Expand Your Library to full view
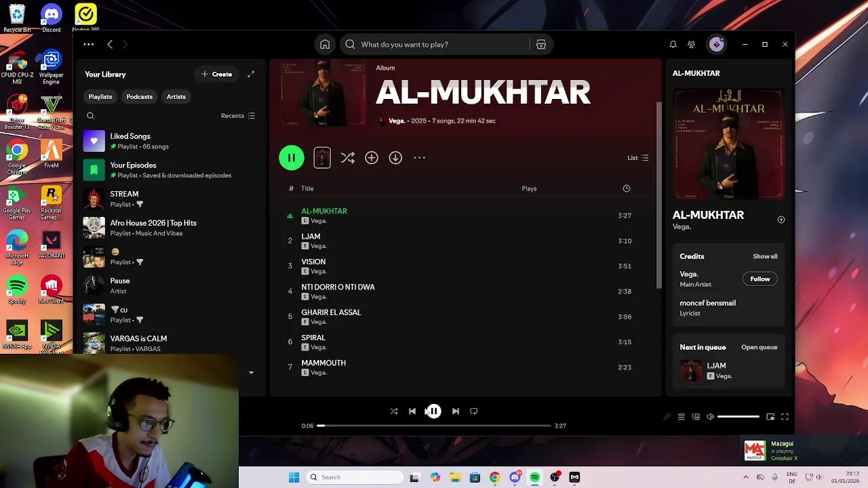The height and width of the screenshot is (488, 868). coord(251,74)
